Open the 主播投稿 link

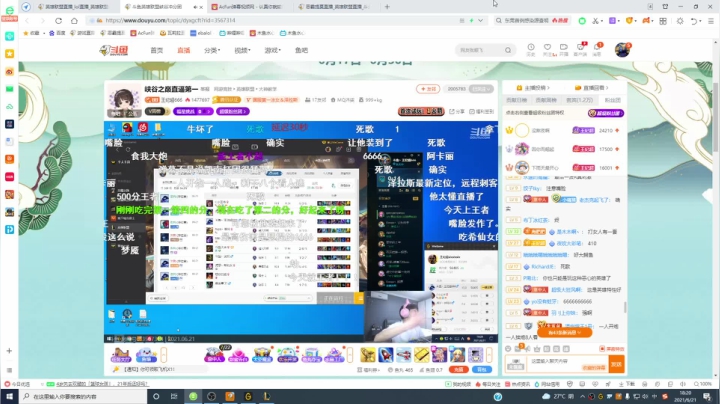point(533,88)
